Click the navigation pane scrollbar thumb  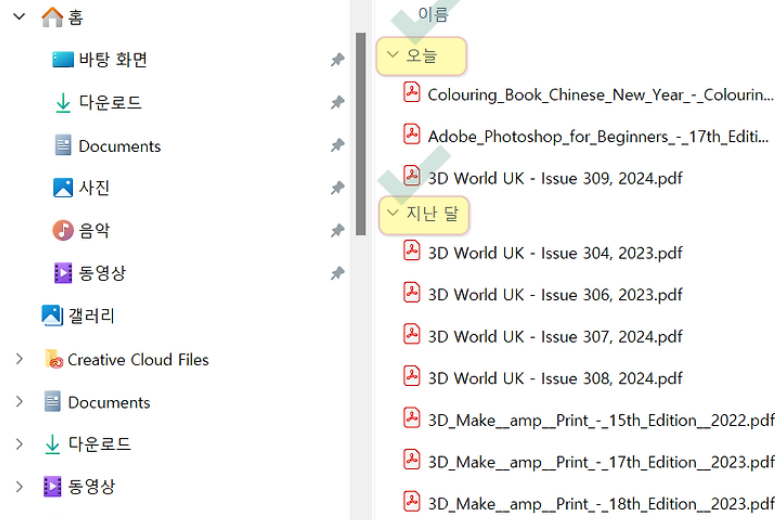(x=360, y=134)
